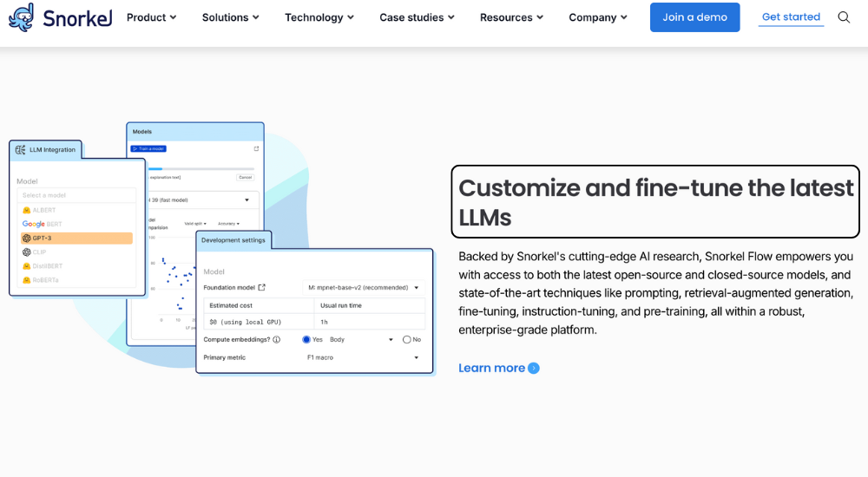Expand the Product menu chevron
Image resolution: width=868 pixels, height=477 pixels.
(173, 17)
